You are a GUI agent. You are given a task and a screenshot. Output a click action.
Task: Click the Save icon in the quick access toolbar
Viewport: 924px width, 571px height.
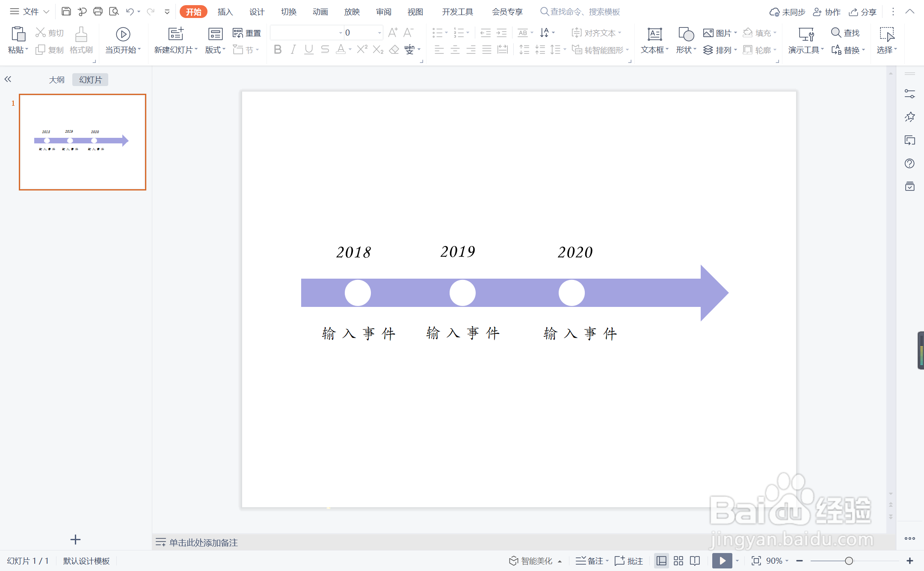tap(66, 12)
